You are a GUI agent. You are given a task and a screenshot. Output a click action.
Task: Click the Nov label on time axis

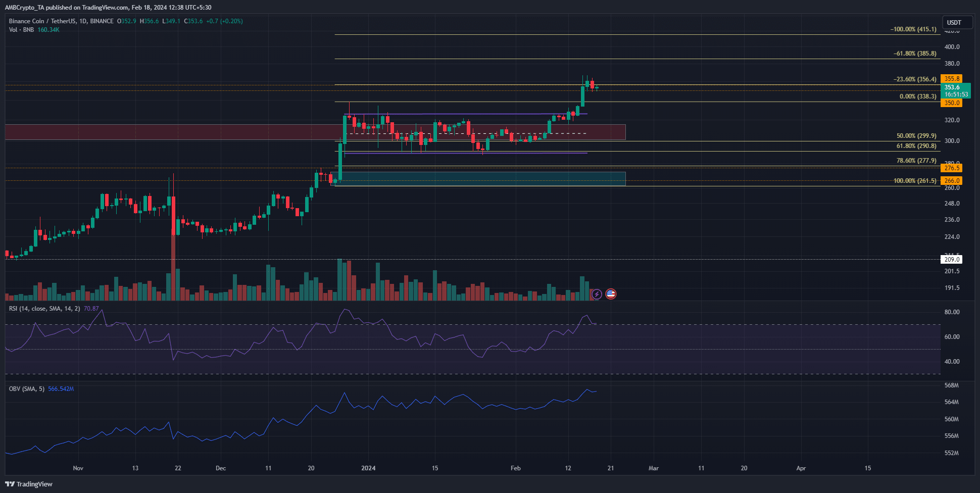pos(78,468)
